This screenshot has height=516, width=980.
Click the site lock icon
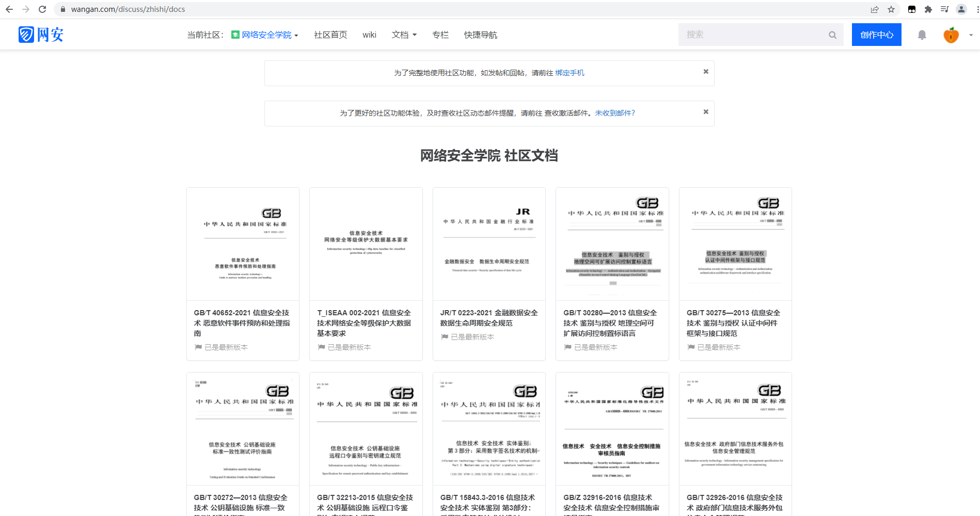(x=63, y=9)
